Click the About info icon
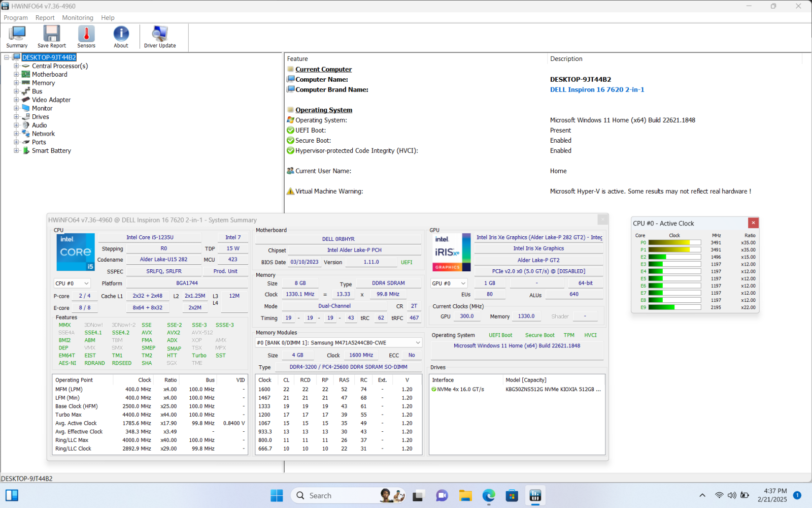The height and width of the screenshot is (508, 812). (121, 37)
